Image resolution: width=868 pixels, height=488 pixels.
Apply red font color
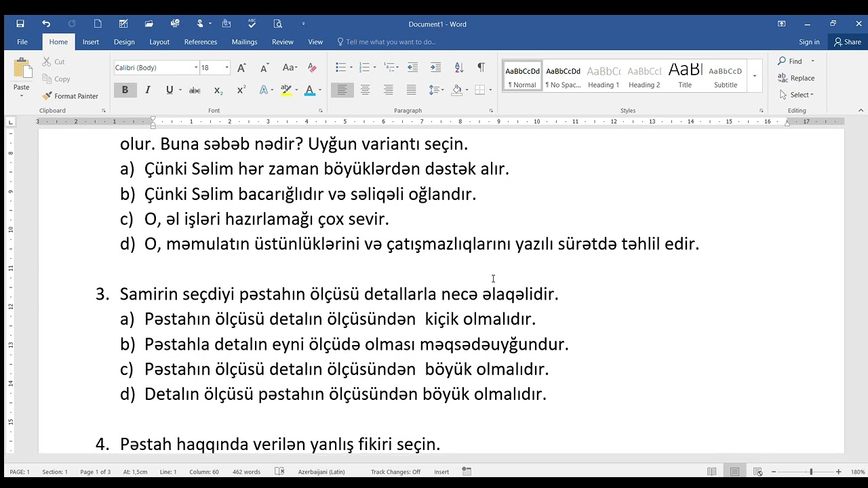[309, 90]
